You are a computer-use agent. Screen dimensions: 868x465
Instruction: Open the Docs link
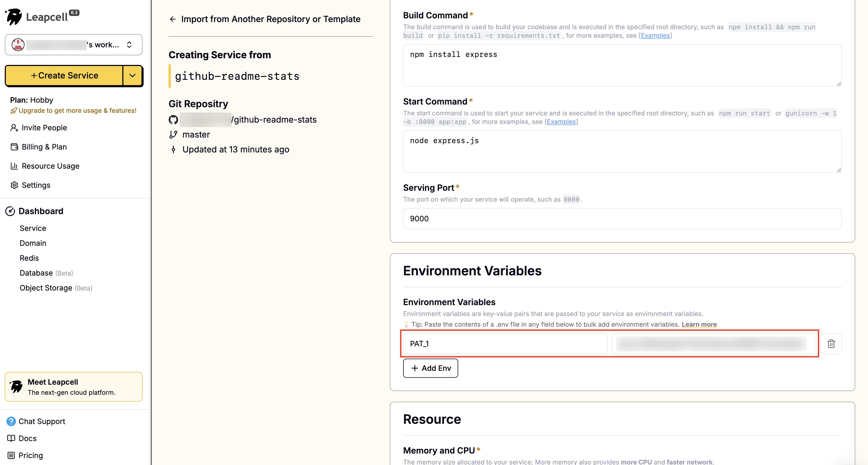pyautogui.click(x=27, y=438)
